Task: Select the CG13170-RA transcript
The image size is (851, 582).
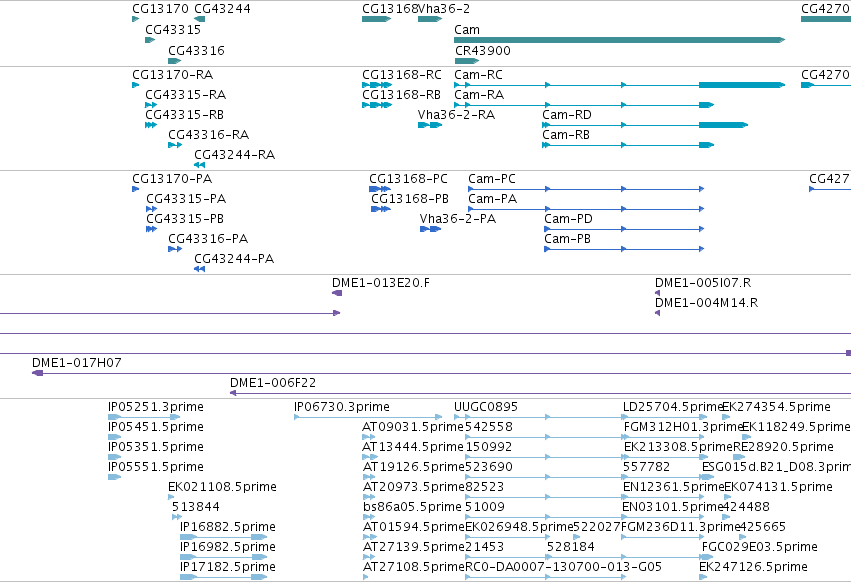Action: [136, 85]
